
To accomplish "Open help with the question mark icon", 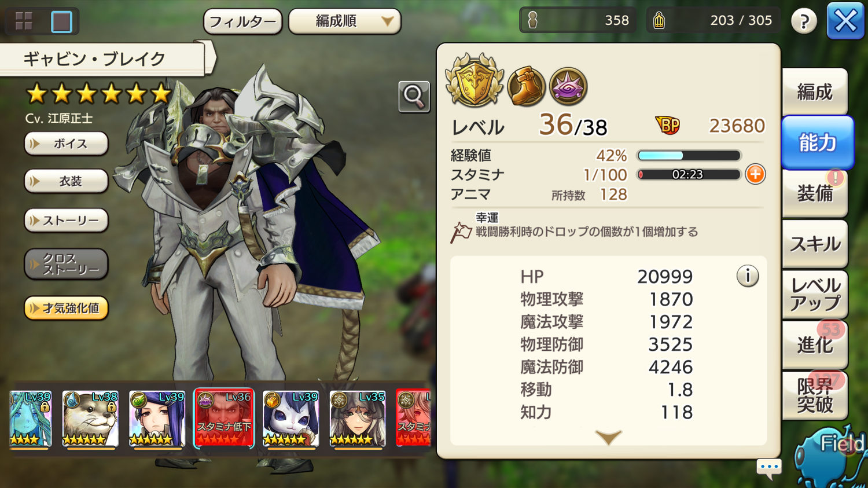I will pyautogui.click(x=804, y=21).
